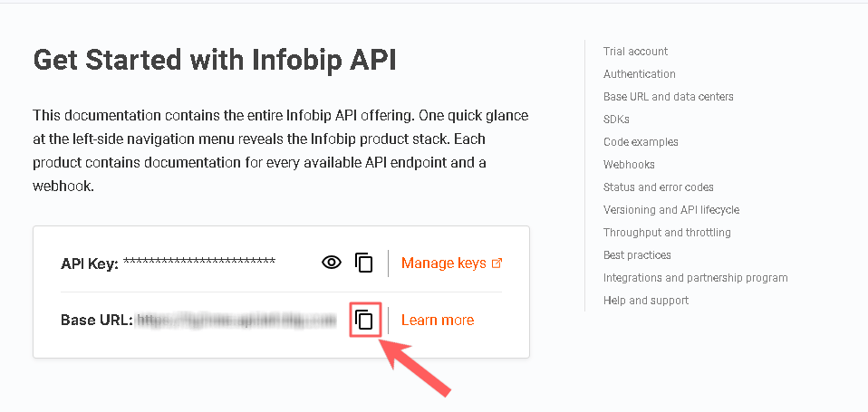Click the masked API Key value
This screenshot has width=868, height=412.
coord(198,263)
